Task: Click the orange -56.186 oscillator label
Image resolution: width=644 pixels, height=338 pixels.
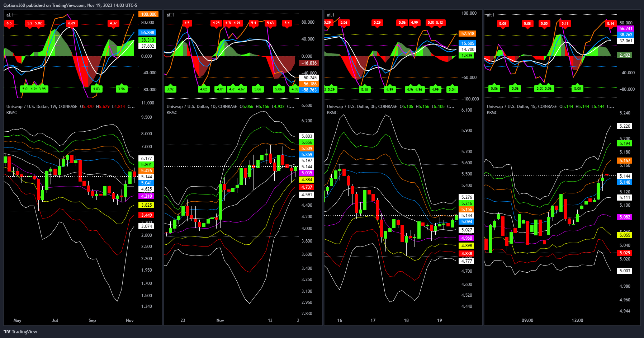Action: pyautogui.click(x=309, y=84)
